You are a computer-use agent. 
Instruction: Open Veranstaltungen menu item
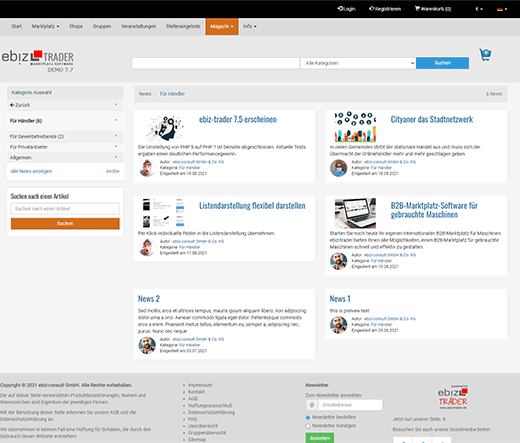(138, 26)
